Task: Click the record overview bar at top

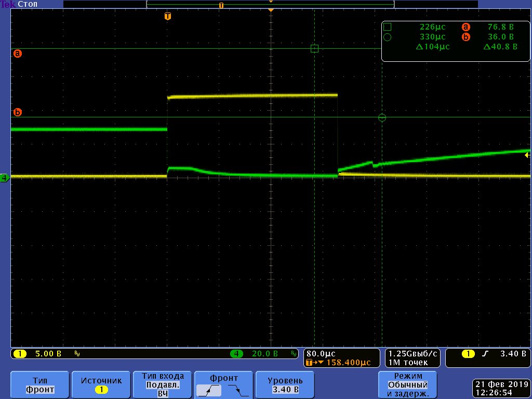Action: pyautogui.click(x=270, y=4)
